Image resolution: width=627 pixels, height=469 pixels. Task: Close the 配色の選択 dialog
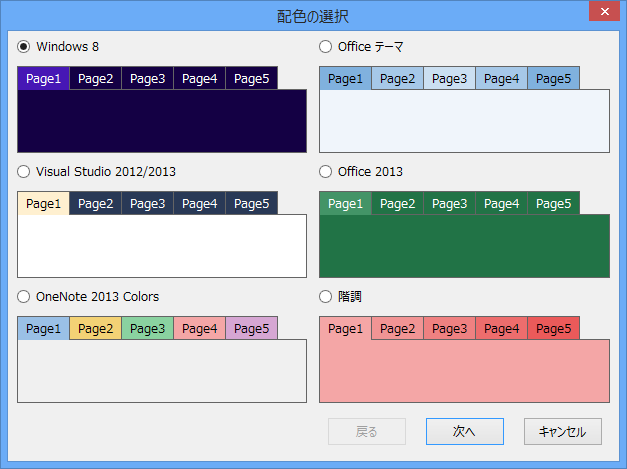coord(601,14)
